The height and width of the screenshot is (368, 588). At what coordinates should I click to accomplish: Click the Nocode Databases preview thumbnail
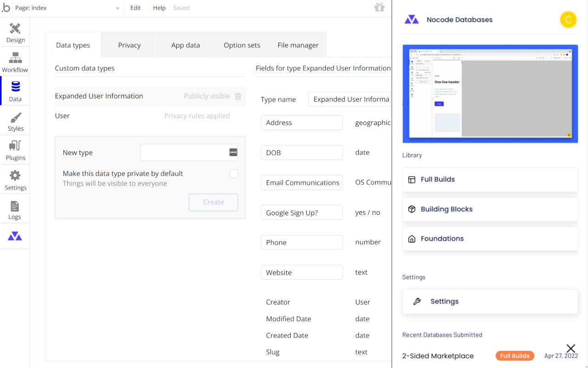point(490,93)
